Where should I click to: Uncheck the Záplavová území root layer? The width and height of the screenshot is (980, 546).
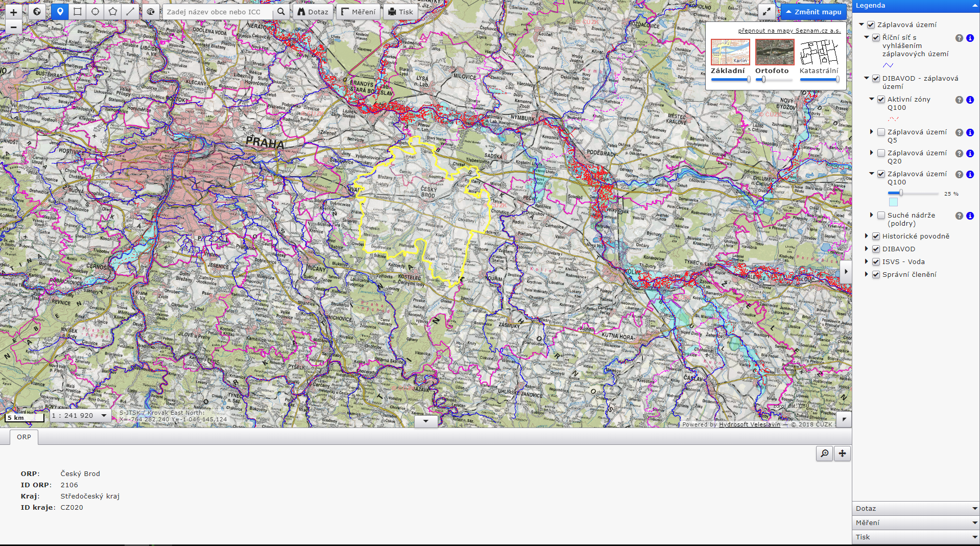[x=871, y=25]
